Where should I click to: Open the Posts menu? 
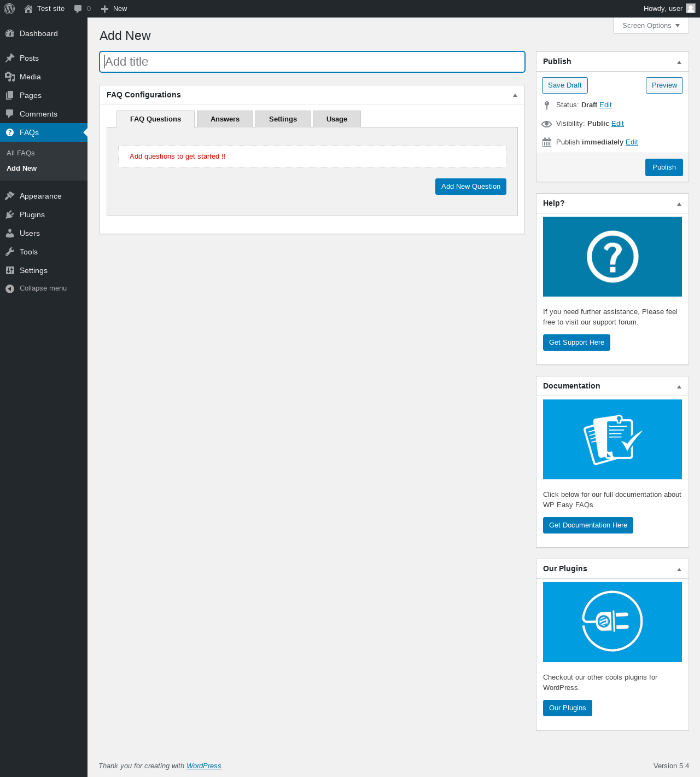[x=44, y=58]
